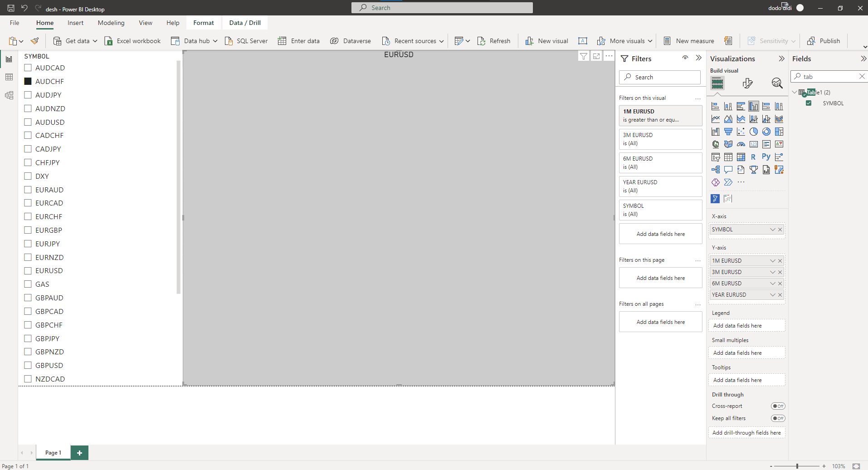Viewport: 868px width, 470px height.
Task: Insert a Text box from ribbon
Action: (x=583, y=41)
